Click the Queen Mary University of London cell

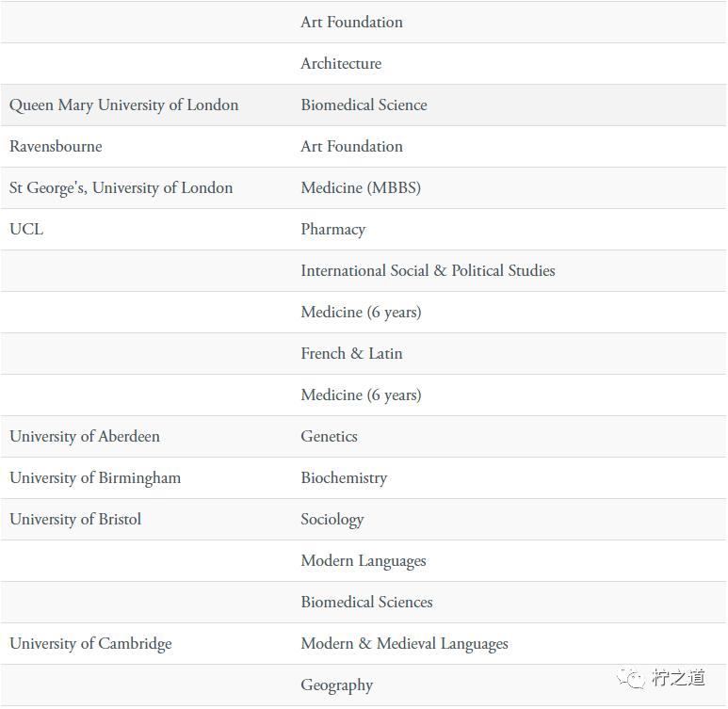pyautogui.click(x=123, y=105)
